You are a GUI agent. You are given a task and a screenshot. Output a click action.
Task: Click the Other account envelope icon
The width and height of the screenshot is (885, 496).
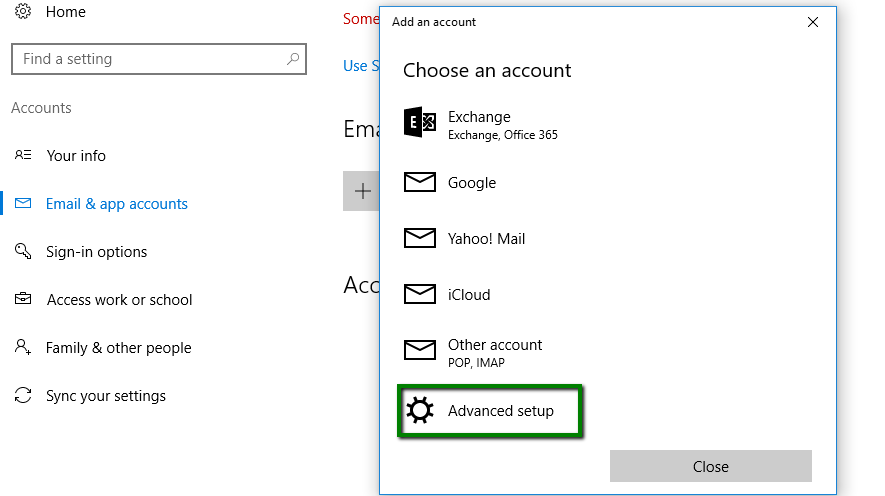point(419,350)
